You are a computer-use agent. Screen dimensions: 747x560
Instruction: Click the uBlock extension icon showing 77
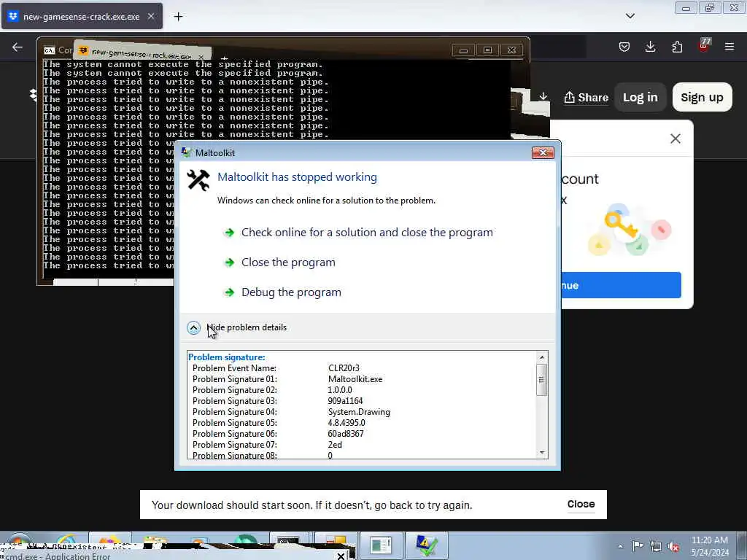pyautogui.click(x=704, y=46)
